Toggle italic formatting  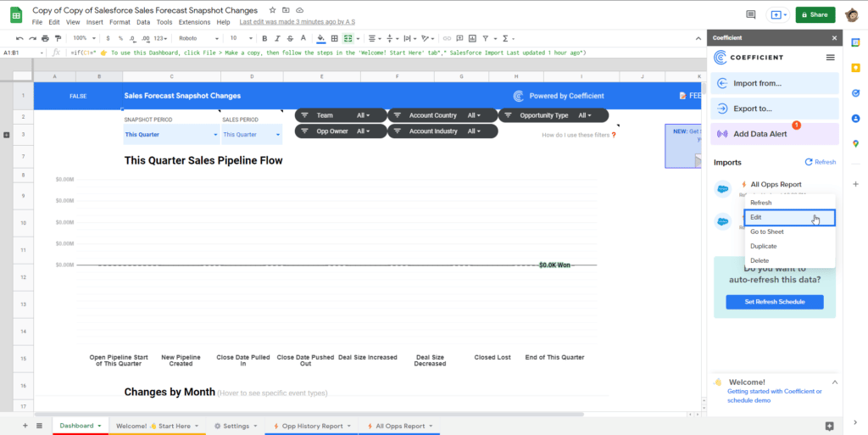click(277, 38)
